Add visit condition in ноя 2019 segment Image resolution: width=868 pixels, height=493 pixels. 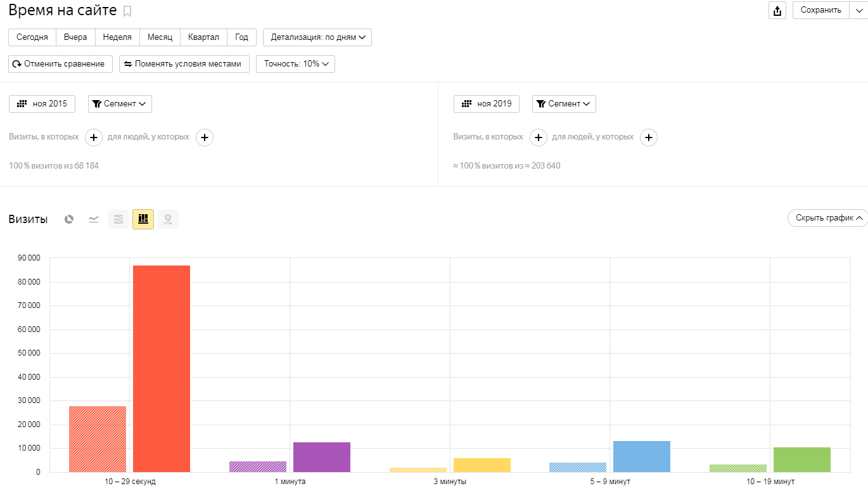point(538,138)
